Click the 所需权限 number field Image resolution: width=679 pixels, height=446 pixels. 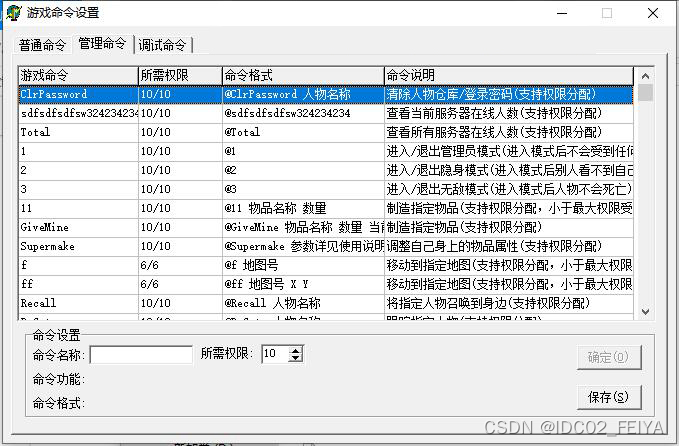click(274, 354)
